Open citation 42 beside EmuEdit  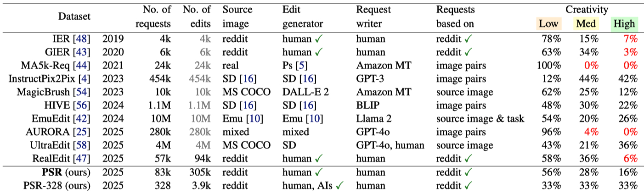tap(83, 119)
